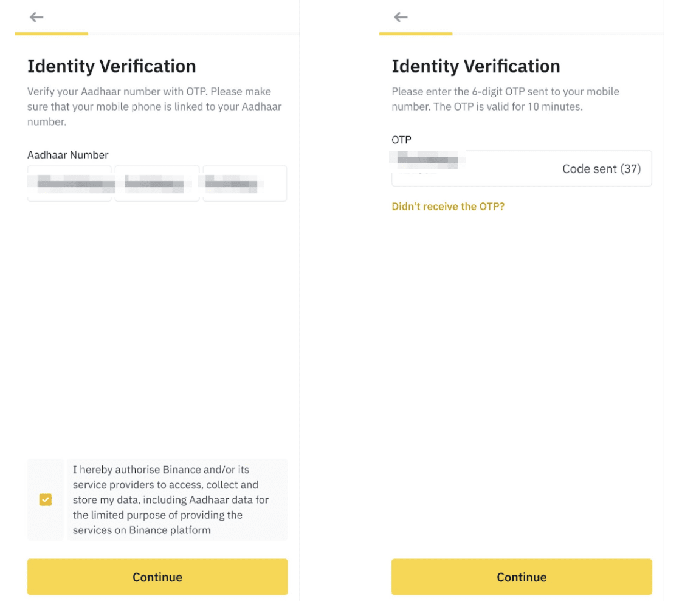Click the "Please enter the 6-digit OTP" description

click(x=505, y=99)
